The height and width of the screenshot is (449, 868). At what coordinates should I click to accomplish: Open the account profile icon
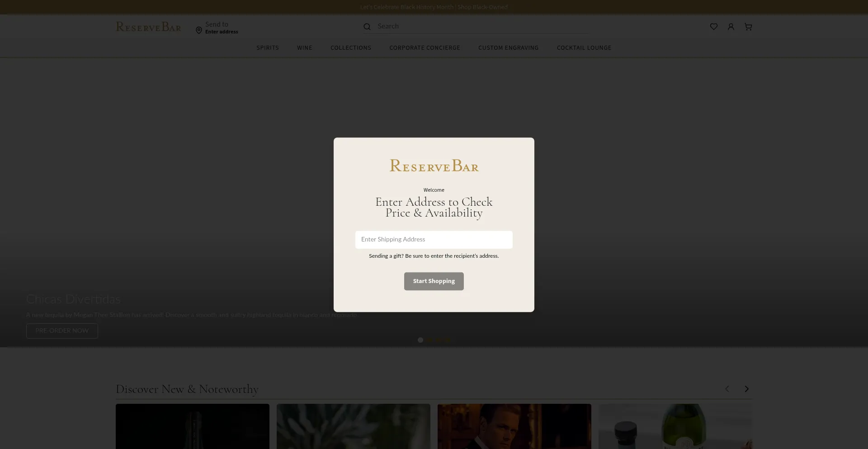[x=731, y=27]
